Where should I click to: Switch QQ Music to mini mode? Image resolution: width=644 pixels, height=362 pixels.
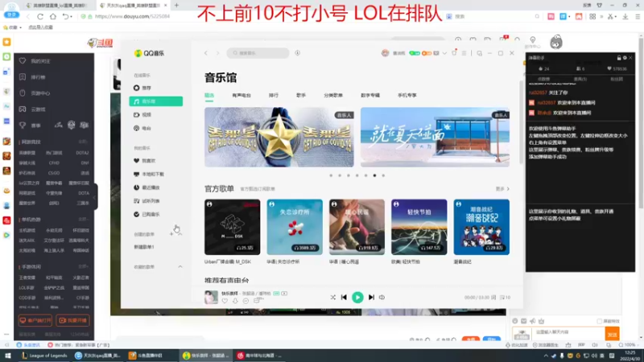tap(479, 53)
